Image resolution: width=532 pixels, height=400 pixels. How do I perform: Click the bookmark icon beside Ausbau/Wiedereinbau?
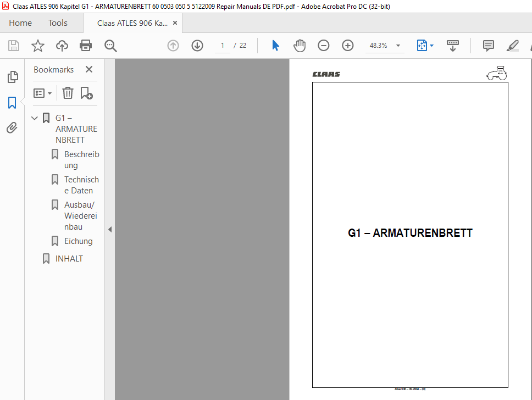tap(54, 205)
